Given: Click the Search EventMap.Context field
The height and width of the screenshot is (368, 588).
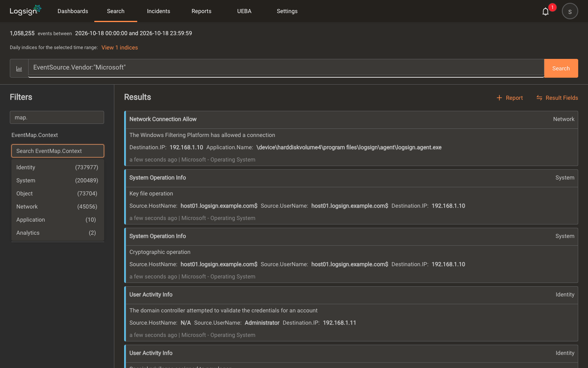Looking at the screenshot, I should 58,151.
